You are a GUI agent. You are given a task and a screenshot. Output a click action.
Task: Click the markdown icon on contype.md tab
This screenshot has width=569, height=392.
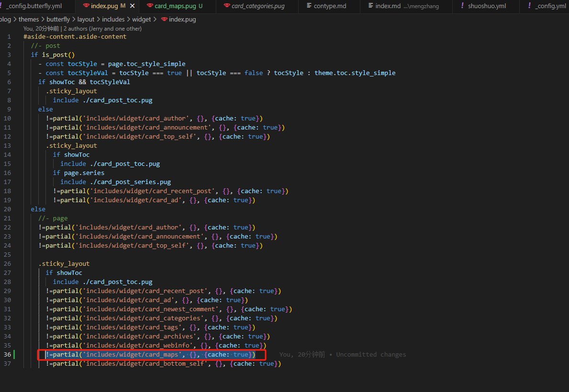point(309,6)
